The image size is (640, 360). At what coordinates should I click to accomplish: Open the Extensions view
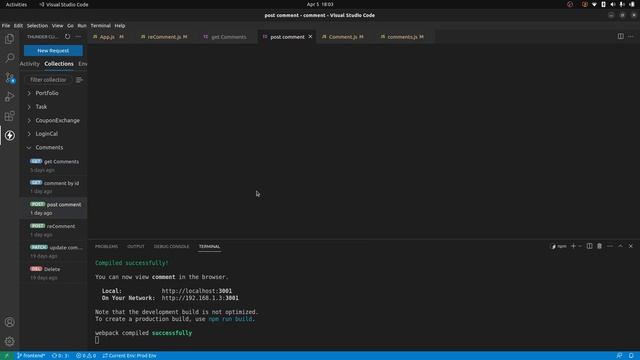[x=9, y=116]
